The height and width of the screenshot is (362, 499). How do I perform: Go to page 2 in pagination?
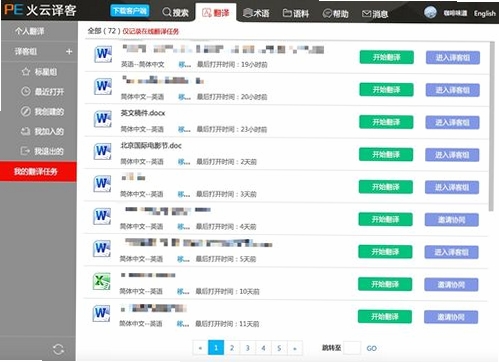[x=232, y=348]
